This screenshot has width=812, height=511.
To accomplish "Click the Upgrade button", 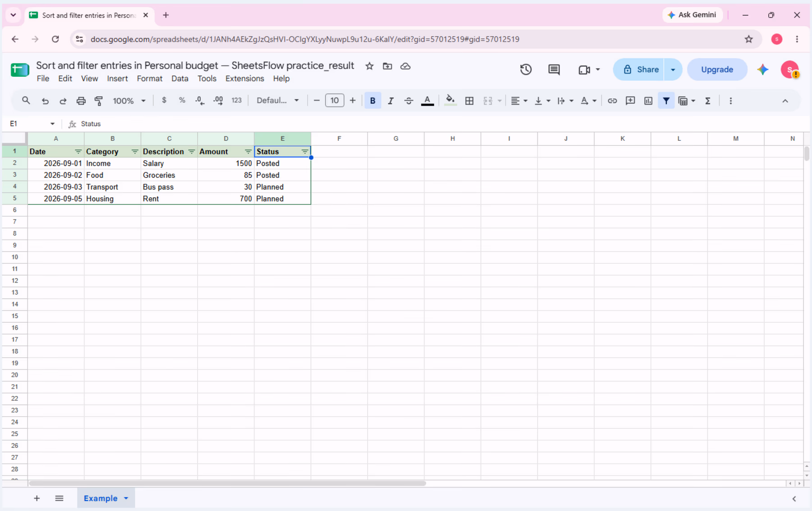I will coord(717,70).
